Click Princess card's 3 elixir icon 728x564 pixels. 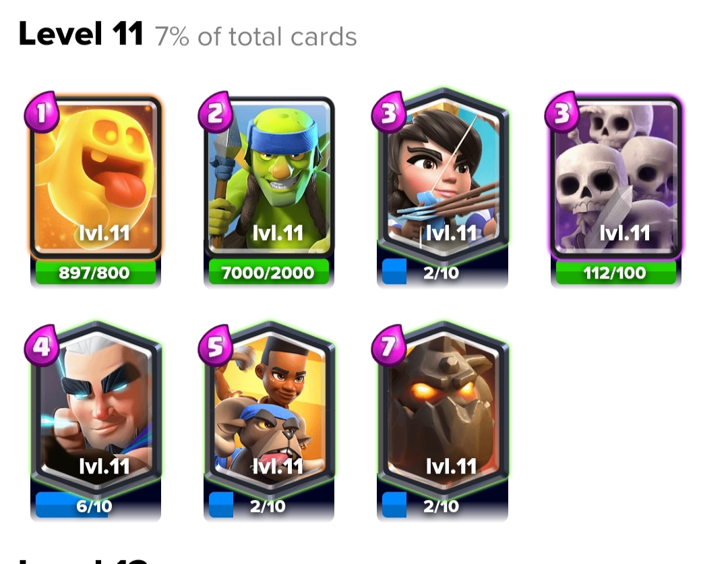click(389, 112)
